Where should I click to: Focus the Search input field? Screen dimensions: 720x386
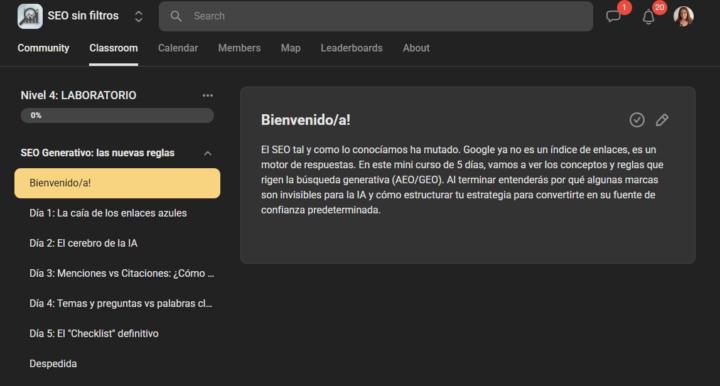click(x=376, y=16)
